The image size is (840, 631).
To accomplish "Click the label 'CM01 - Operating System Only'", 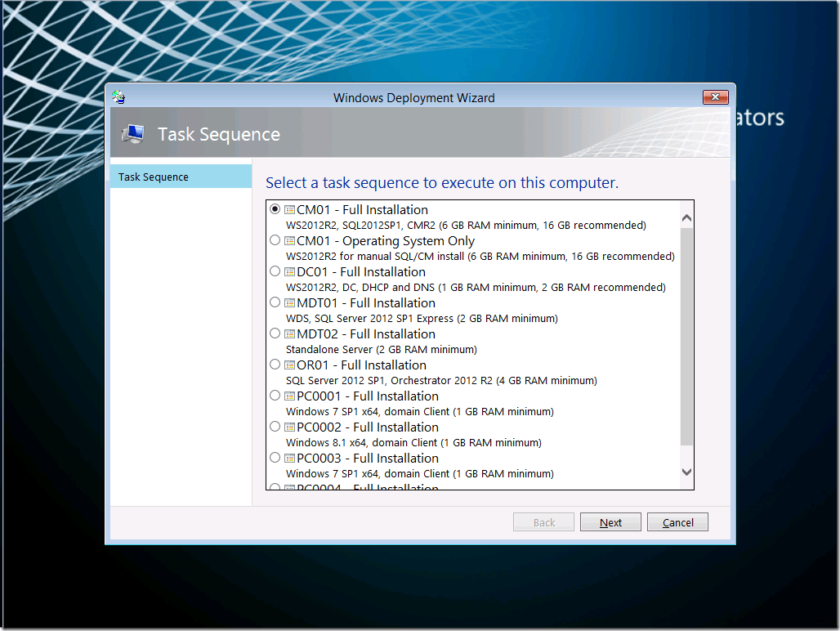I will pyautogui.click(x=386, y=240).
